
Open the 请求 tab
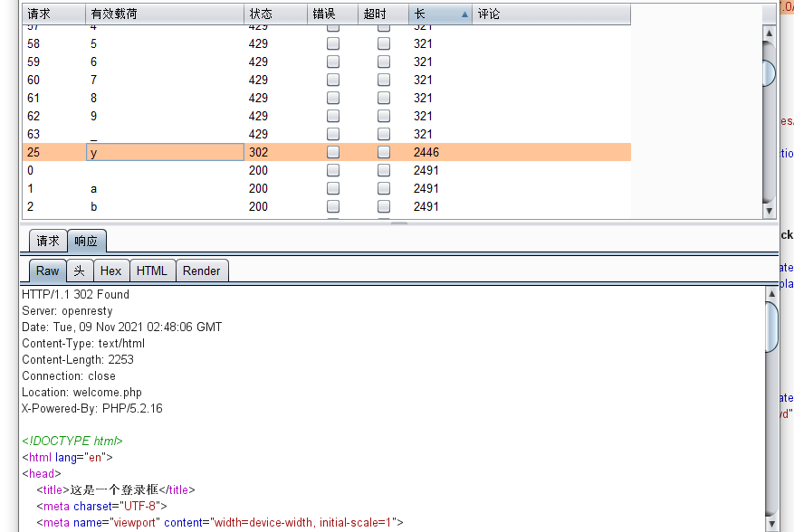(x=48, y=241)
